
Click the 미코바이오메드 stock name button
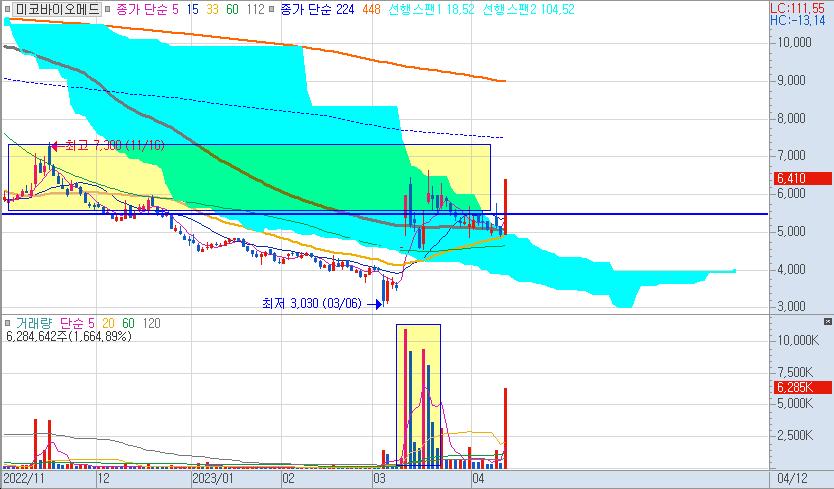point(57,9)
